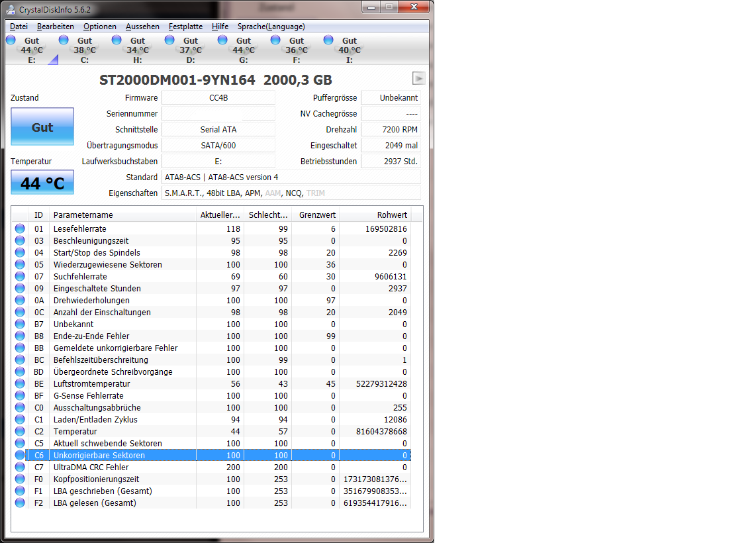Open the Festplatte menu
Image resolution: width=756 pixels, height=543 pixels.
pos(185,26)
